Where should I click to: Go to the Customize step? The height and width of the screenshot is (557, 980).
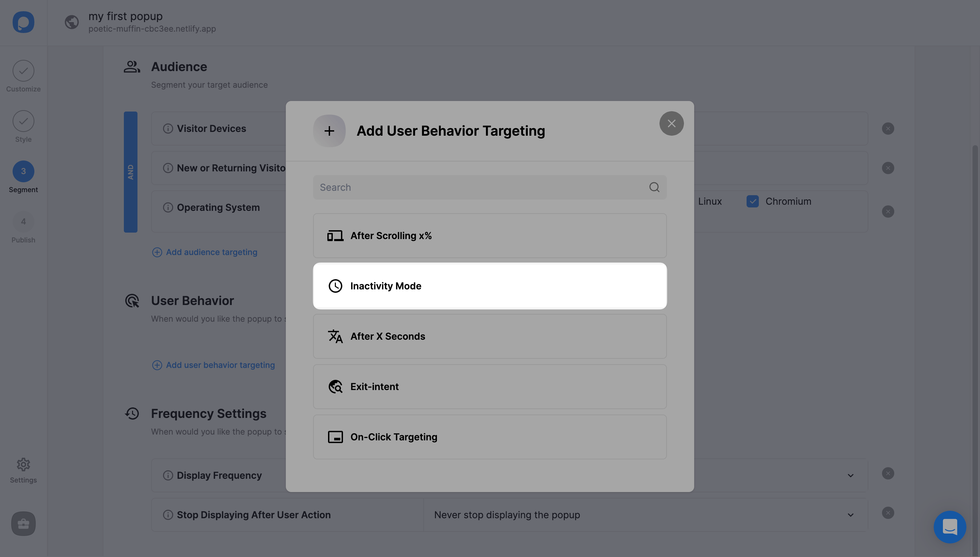pyautogui.click(x=23, y=71)
